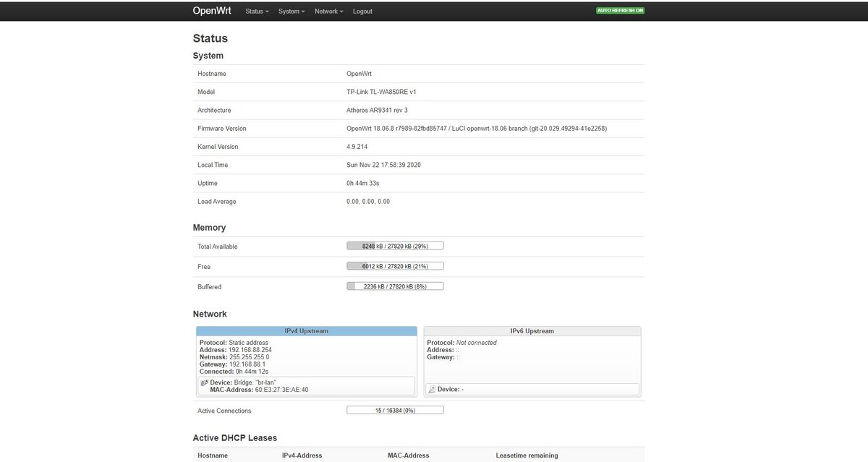Select MAC-Address 60:E3:27:3E:AE:40
868x462 pixels.
coord(281,390)
